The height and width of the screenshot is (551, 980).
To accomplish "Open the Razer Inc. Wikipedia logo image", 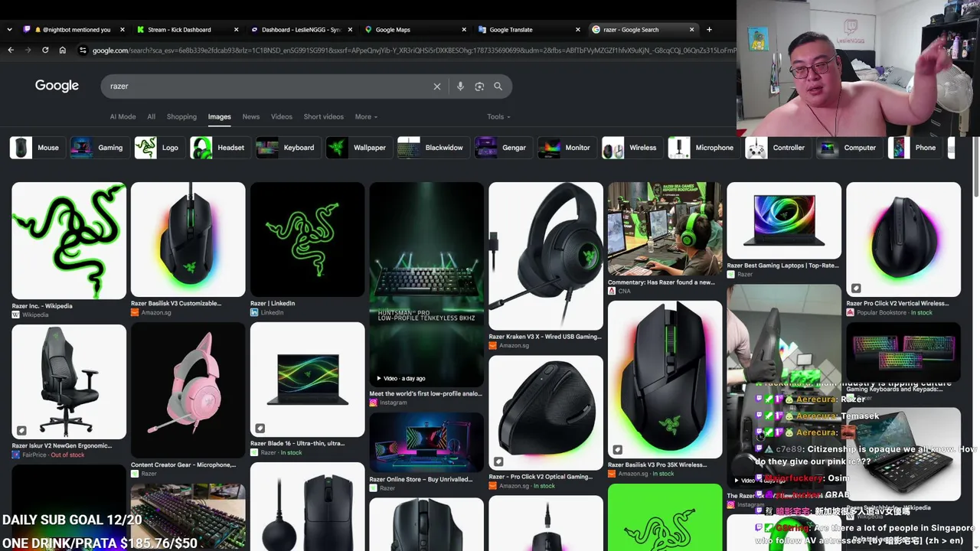I will tap(69, 240).
